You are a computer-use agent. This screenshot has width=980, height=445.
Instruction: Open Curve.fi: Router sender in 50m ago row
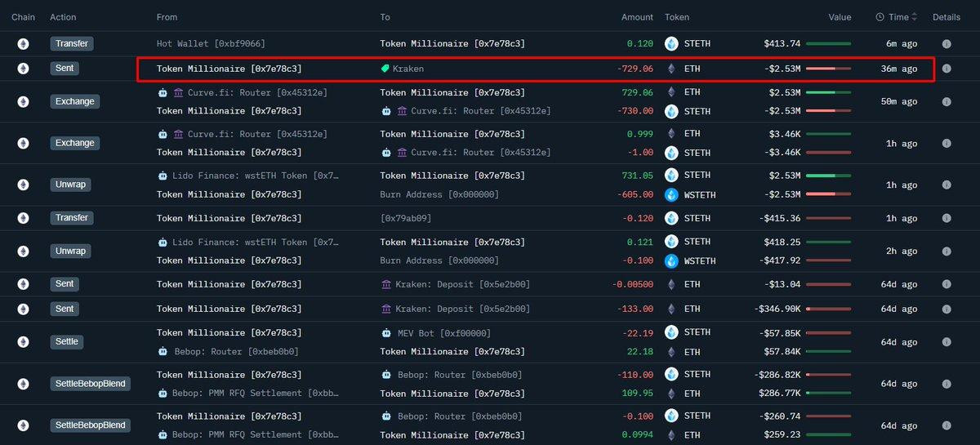pyautogui.click(x=257, y=92)
